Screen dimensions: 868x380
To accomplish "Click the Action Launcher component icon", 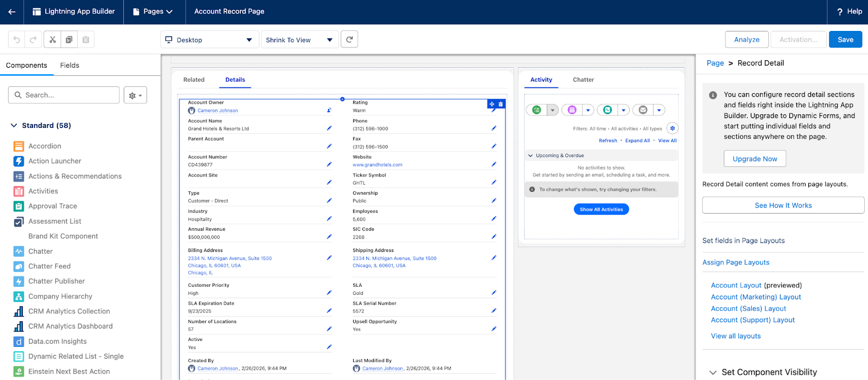I will tap(19, 161).
